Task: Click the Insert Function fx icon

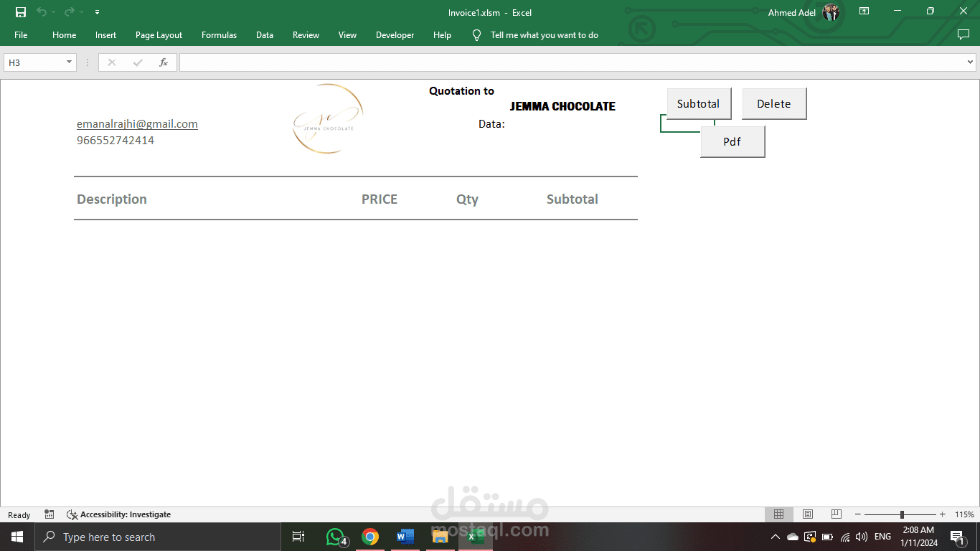Action: (164, 62)
